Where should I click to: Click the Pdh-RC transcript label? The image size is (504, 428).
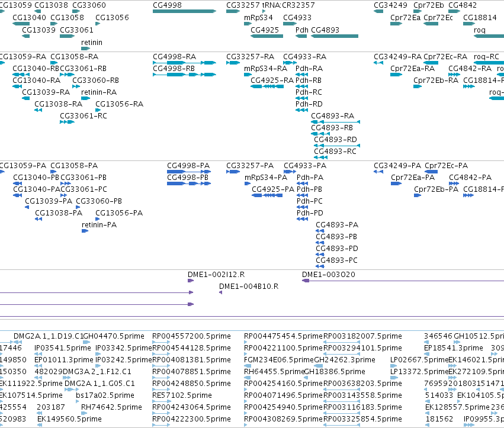coord(309,92)
